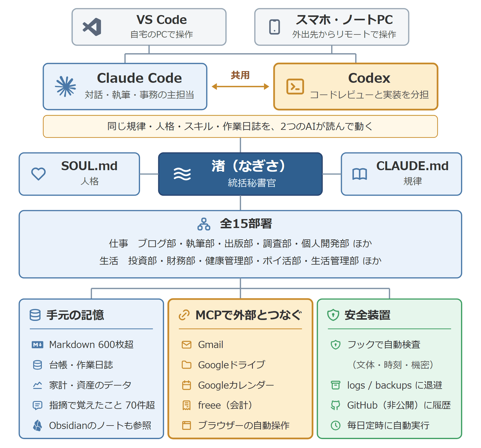Click the org-chart icon beside 全15部署
Image resolution: width=481 pixels, height=448 pixels.
[x=204, y=224]
